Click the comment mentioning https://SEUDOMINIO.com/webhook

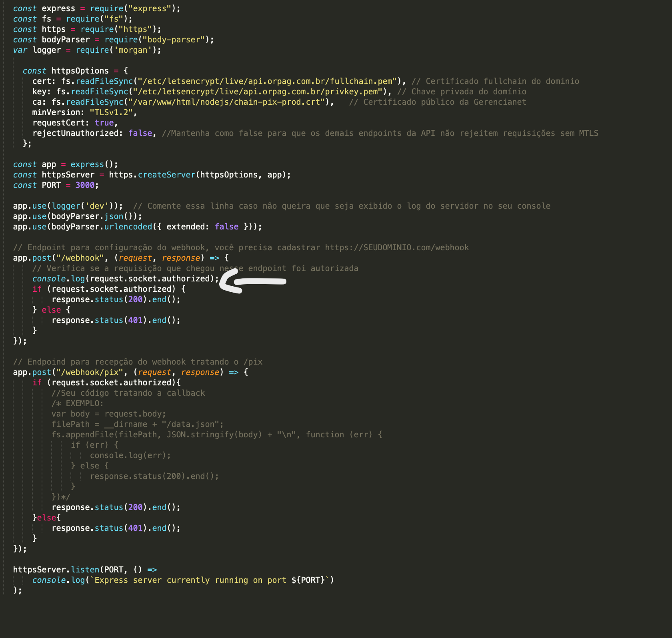coord(241,247)
